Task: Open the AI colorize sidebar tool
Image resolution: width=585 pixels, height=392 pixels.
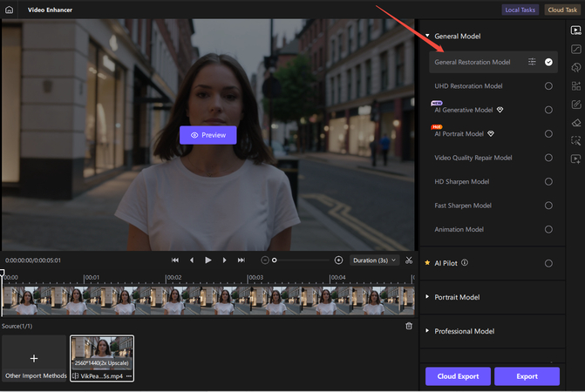Action: click(575, 67)
